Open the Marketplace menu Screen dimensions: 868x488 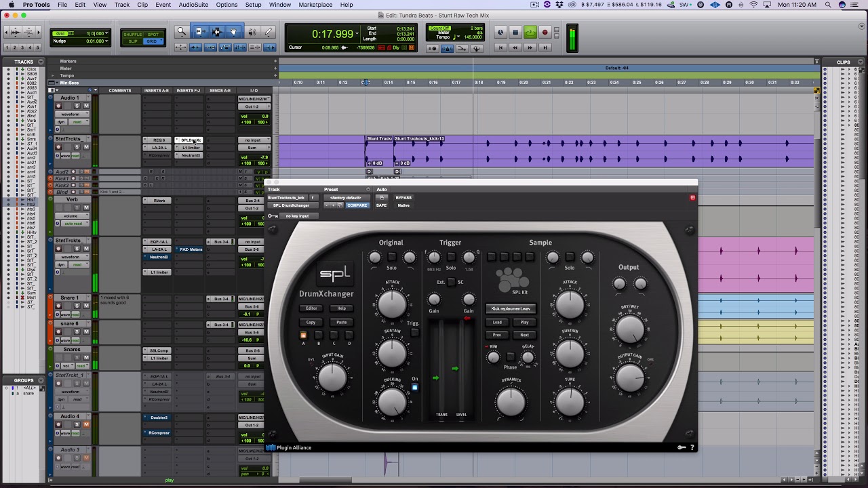coord(316,5)
